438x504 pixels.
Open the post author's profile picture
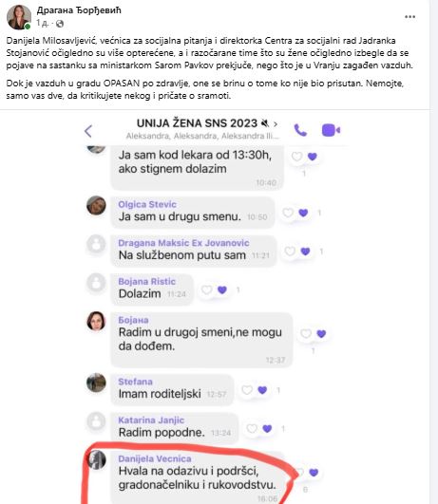pos(19,17)
